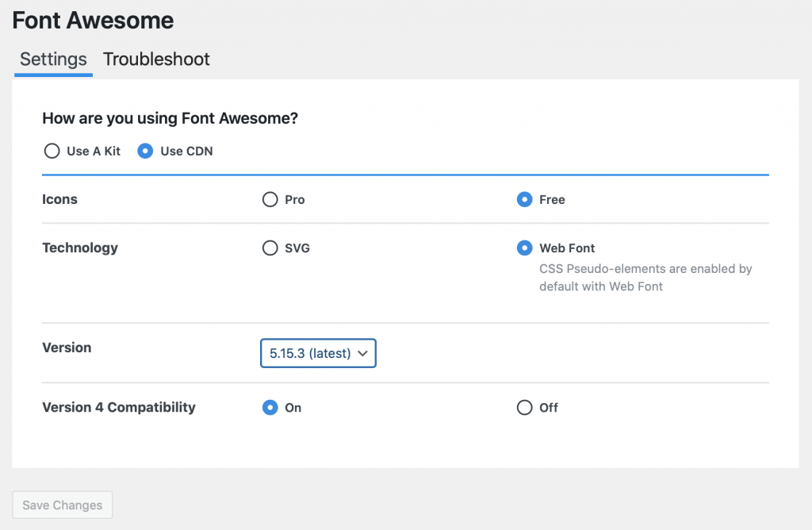Click the Version 4 Compatibility label
The width and height of the screenshot is (812, 530).
tap(119, 408)
